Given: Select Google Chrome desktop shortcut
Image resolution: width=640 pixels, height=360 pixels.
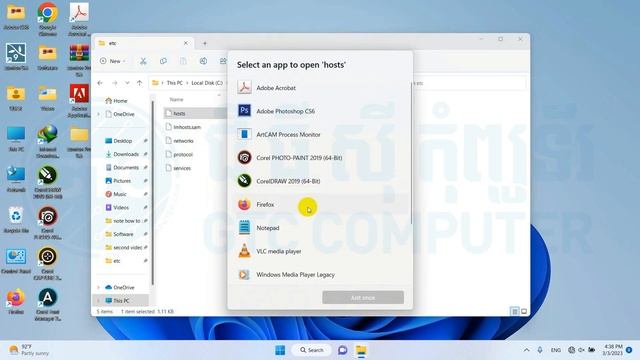Looking at the screenshot, I should [x=47, y=19].
